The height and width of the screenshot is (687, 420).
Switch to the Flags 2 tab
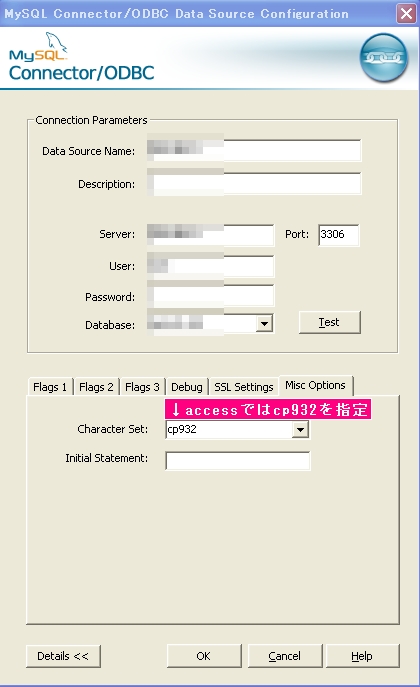click(96, 387)
